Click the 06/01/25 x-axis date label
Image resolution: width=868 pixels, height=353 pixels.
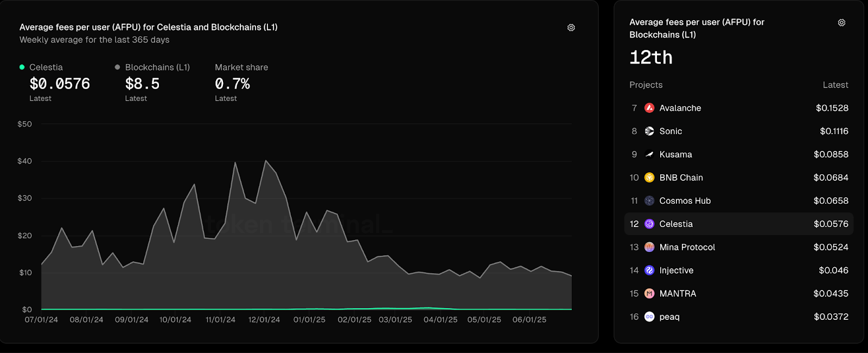(529, 320)
